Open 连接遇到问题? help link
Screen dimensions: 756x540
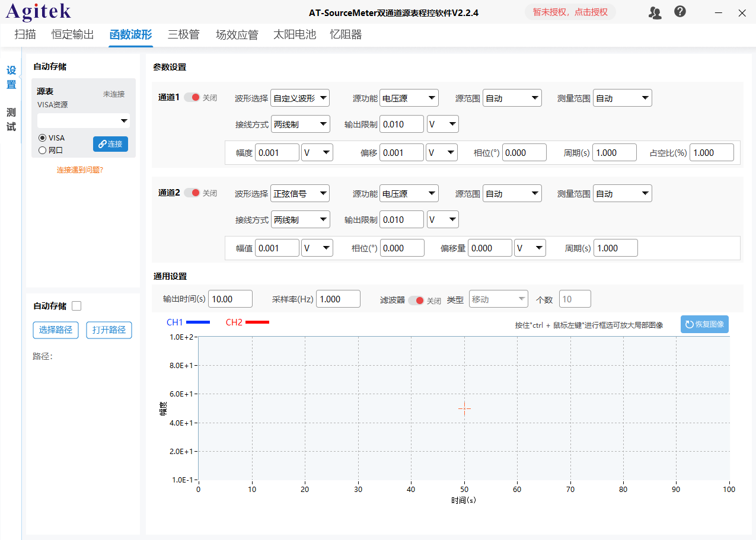[80, 170]
